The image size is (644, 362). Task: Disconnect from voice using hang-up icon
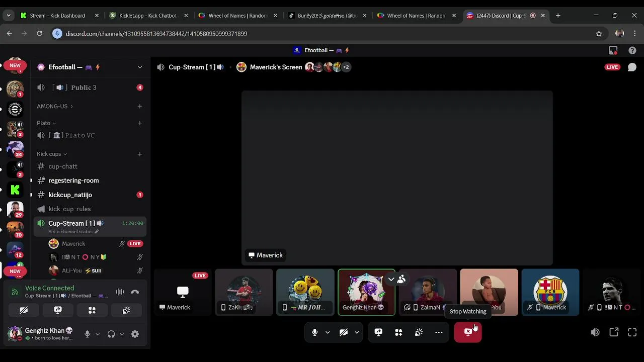pos(135,292)
